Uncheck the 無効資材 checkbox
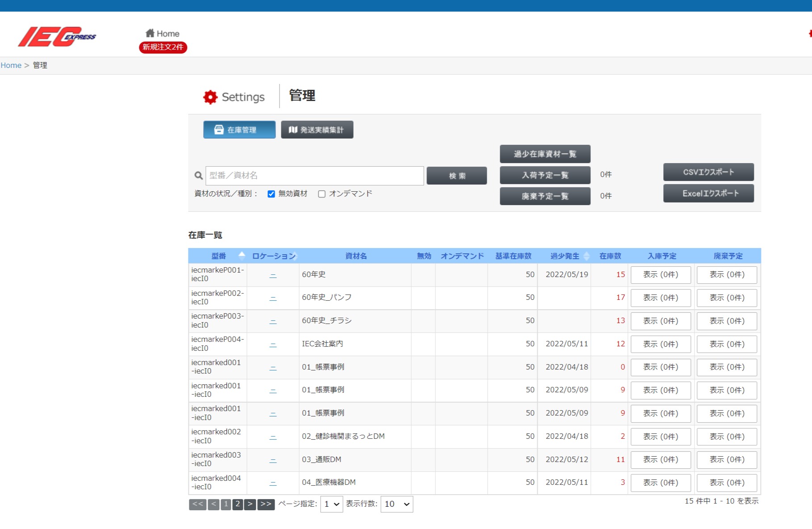 coord(271,194)
